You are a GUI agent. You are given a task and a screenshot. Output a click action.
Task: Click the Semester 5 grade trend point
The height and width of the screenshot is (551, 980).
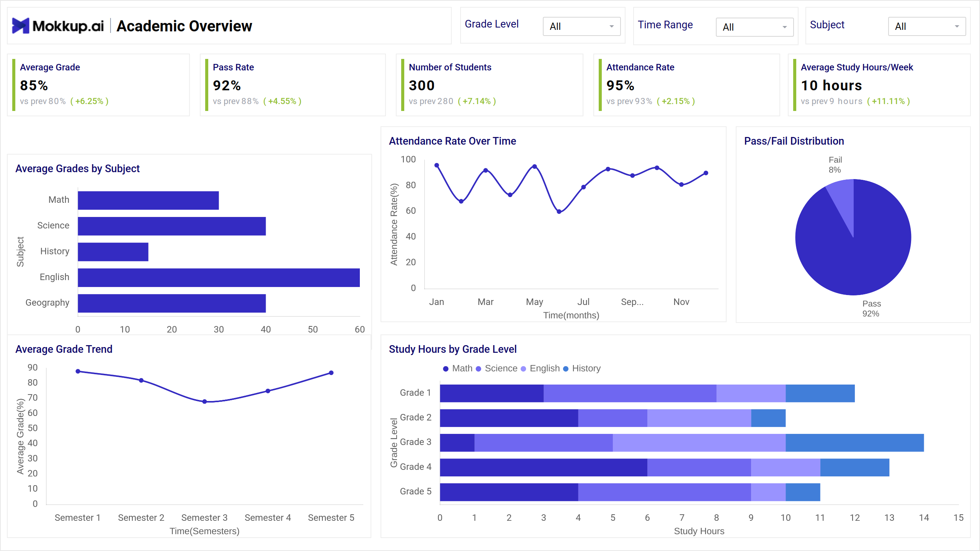331,373
